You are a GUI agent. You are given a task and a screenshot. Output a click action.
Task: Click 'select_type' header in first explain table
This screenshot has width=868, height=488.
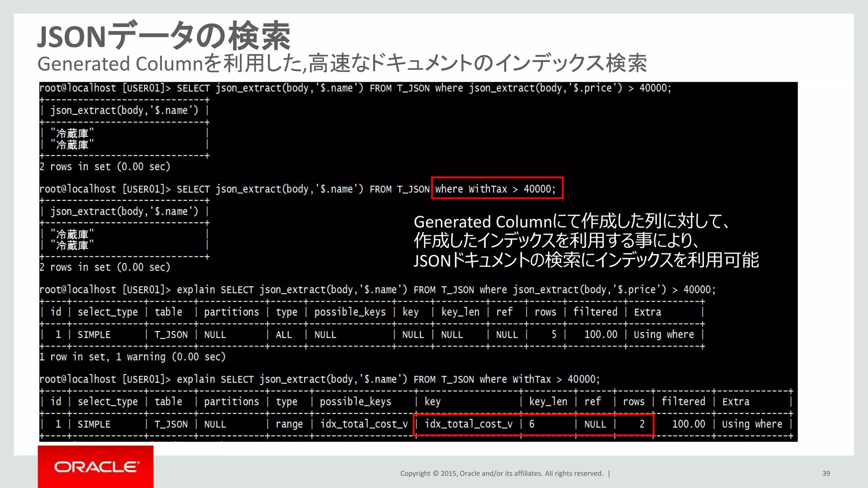click(x=108, y=312)
